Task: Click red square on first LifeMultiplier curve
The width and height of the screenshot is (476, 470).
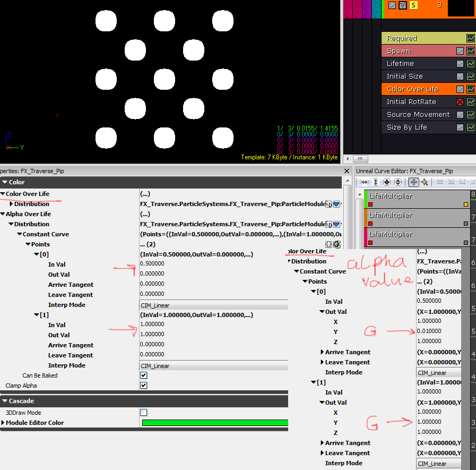Action: click(370, 204)
